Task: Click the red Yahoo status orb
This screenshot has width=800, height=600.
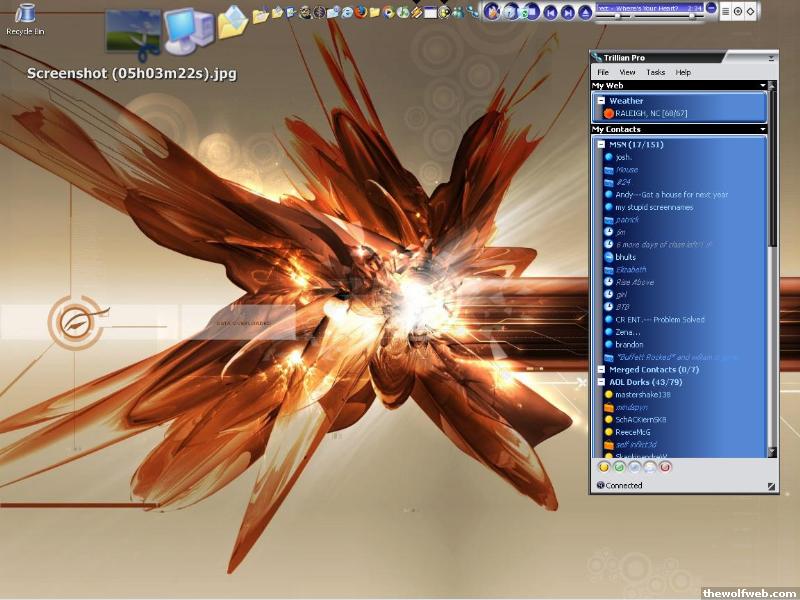Action: click(x=665, y=466)
